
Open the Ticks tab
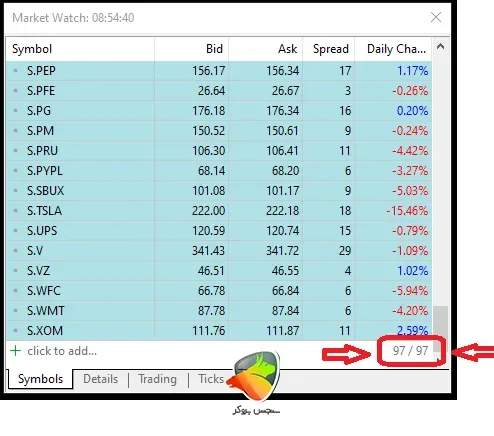click(211, 379)
